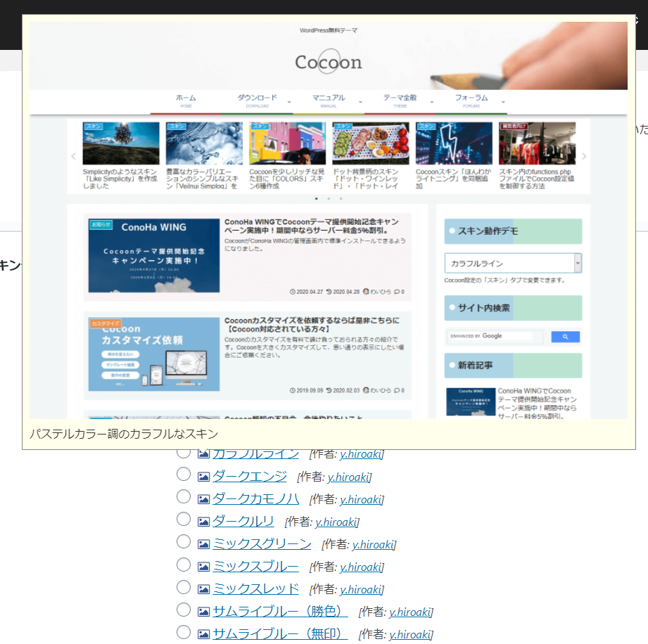
Task: Open the ダークエンジ skin link
Action: pos(250,476)
